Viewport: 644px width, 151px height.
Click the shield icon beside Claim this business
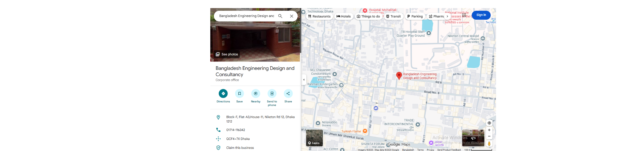[x=218, y=148]
